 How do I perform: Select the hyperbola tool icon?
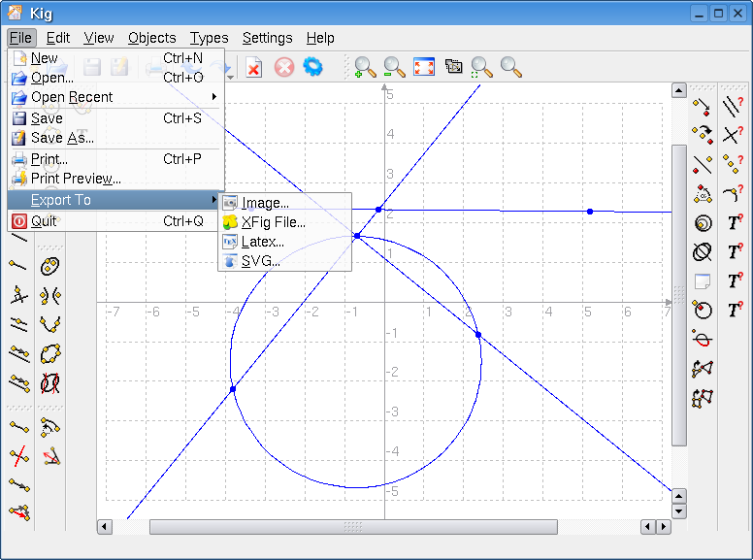tap(49, 295)
